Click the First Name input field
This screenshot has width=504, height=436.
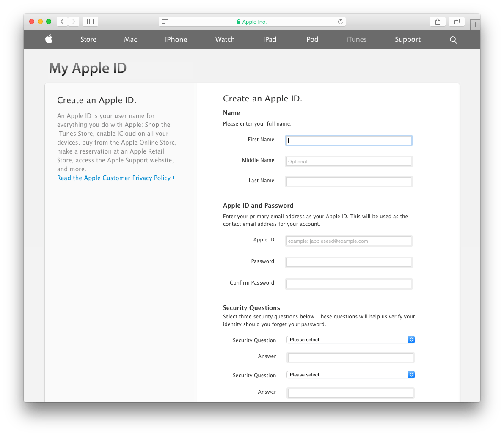coord(348,140)
